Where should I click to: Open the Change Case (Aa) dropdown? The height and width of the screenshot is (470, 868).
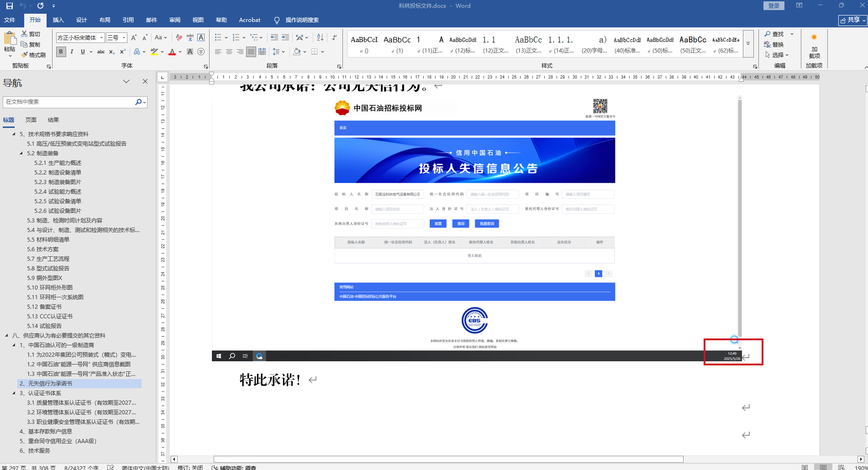[161, 38]
